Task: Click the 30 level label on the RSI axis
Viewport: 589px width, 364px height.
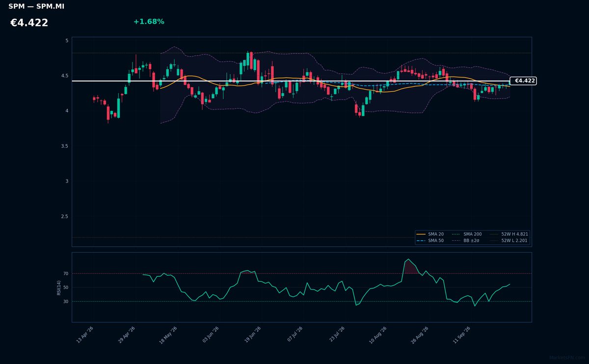Action: point(66,302)
